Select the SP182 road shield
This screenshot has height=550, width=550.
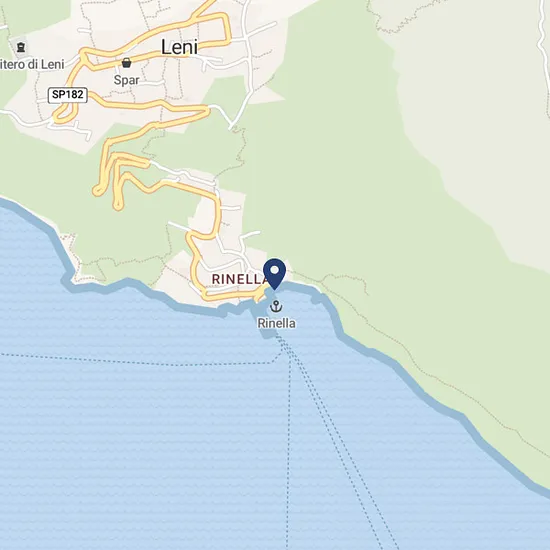pos(67,95)
